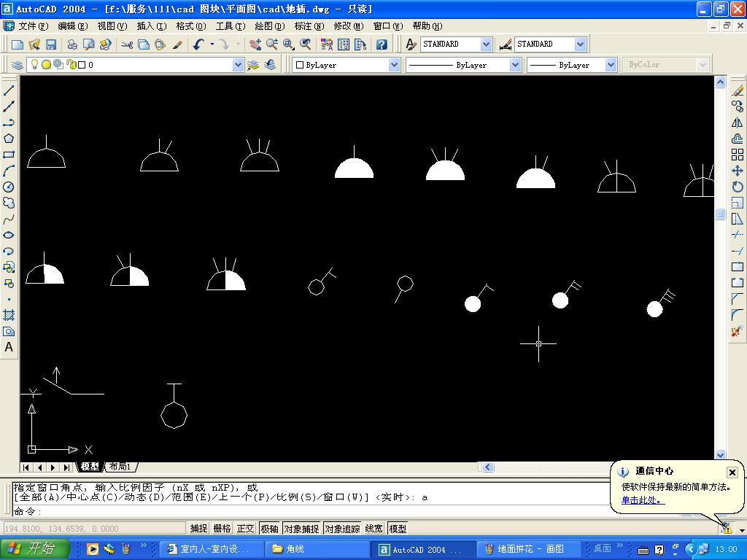Screen dimensions: 747x560
Task: Click the Help question mark icon
Action: point(382,44)
